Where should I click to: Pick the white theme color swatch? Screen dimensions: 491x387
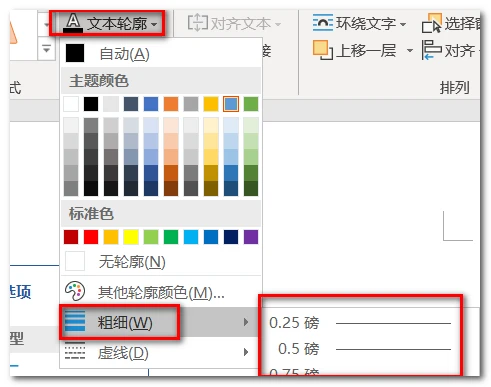point(71,104)
